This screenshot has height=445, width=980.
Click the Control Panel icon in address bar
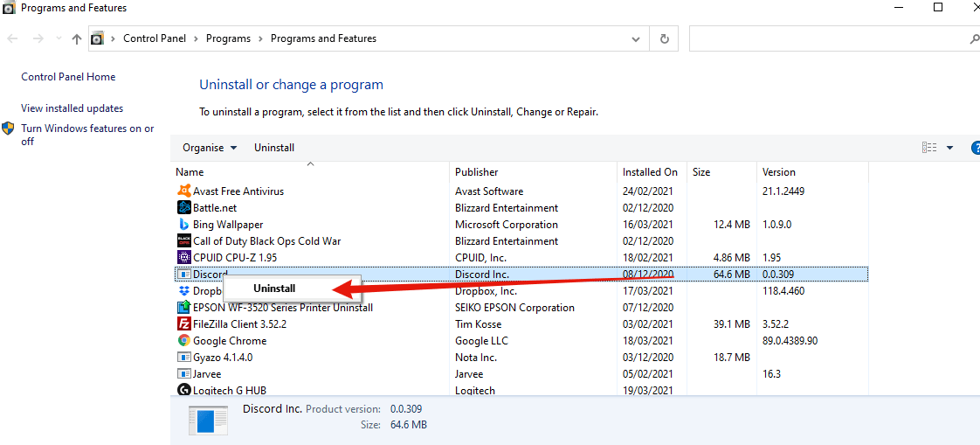click(97, 38)
